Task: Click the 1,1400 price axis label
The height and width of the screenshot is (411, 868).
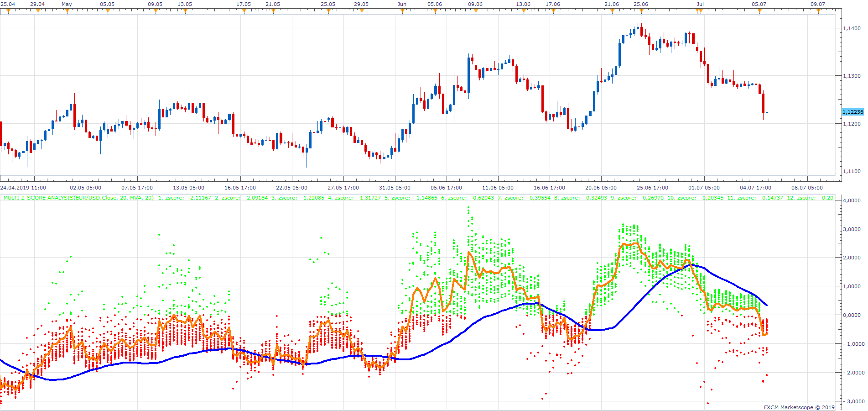Action: pyautogui.click(x=852, y=28)
